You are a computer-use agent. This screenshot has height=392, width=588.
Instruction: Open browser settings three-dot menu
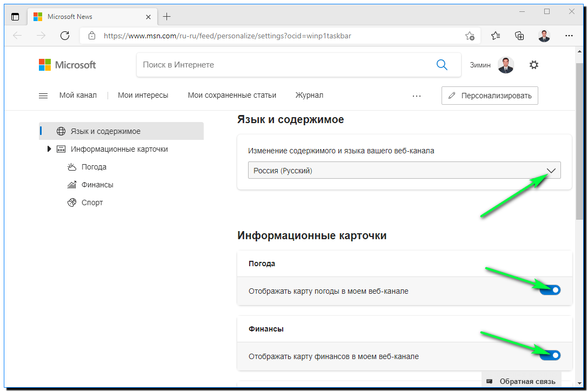tap(569, 36)
